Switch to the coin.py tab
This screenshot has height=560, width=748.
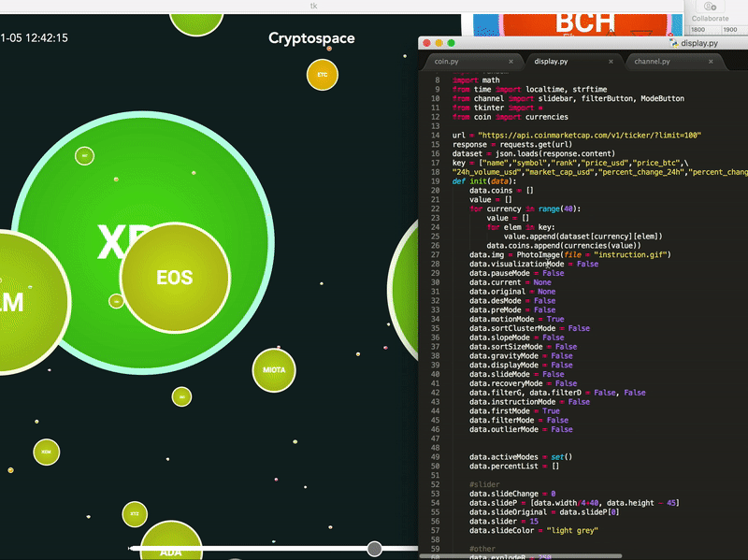coord(447,62)
